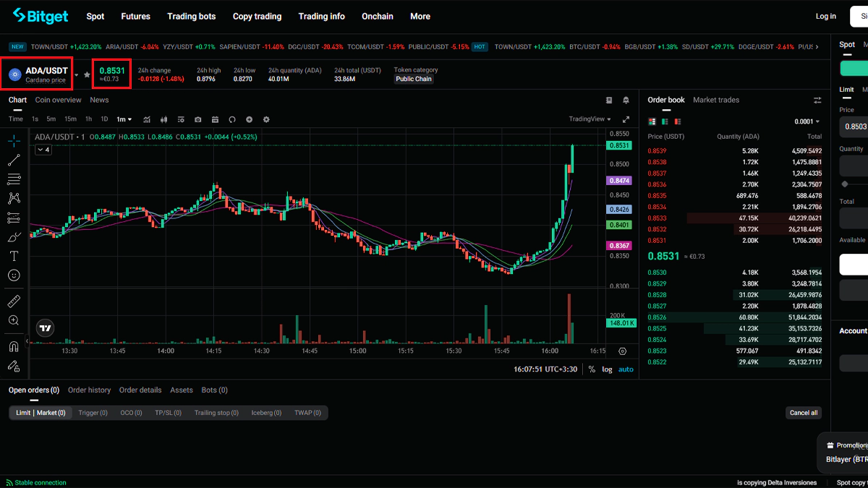This screenshot has height=488, width=868.
Task: Refresh the chart with reload icon
Action: (x=232, y=119)
